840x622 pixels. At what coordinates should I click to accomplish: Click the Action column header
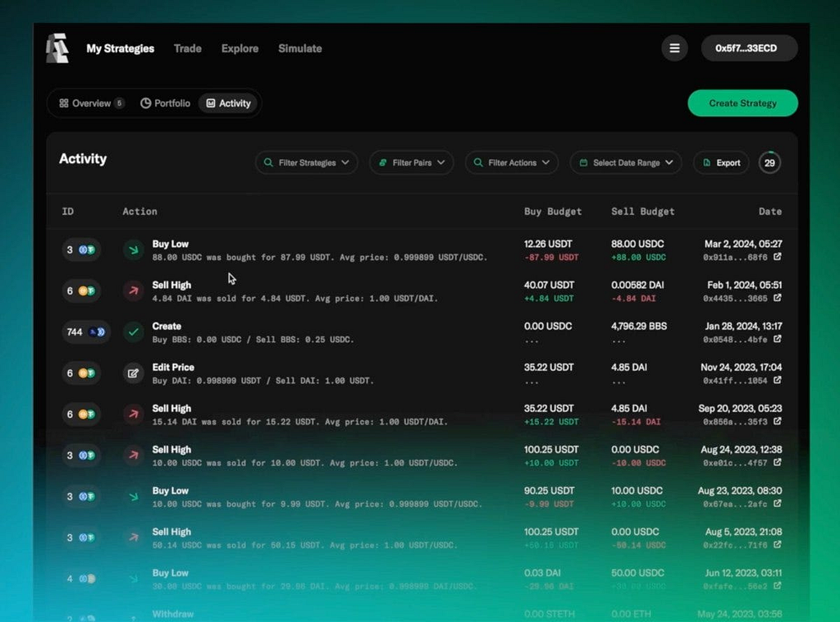pos(139,211)
